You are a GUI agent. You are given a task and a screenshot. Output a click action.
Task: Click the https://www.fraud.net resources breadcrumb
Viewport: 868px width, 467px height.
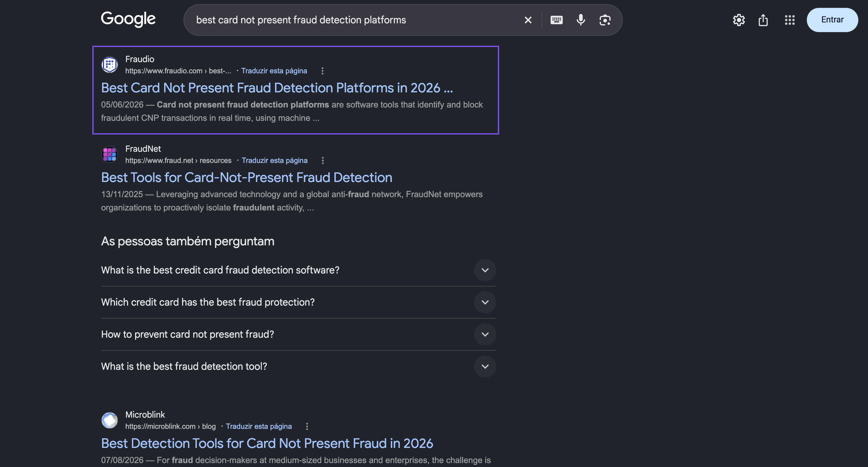178,161
